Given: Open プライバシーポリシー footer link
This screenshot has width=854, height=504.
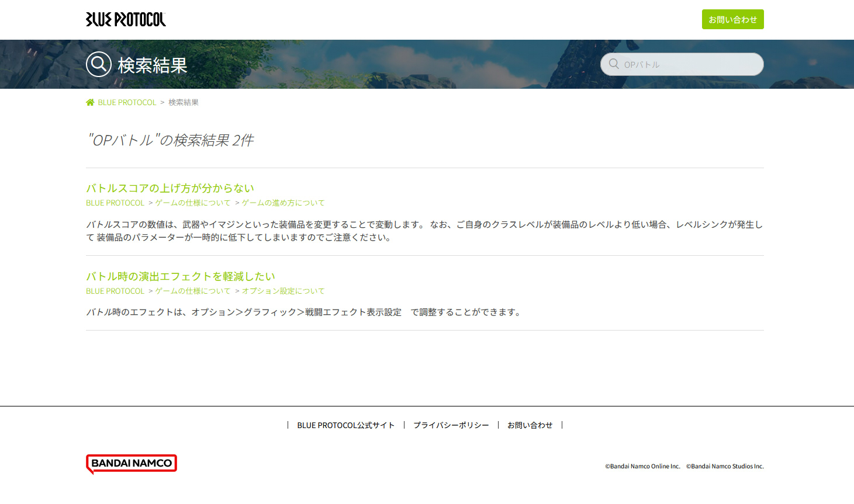Looking at the screenshot, I should coord(451,425).
